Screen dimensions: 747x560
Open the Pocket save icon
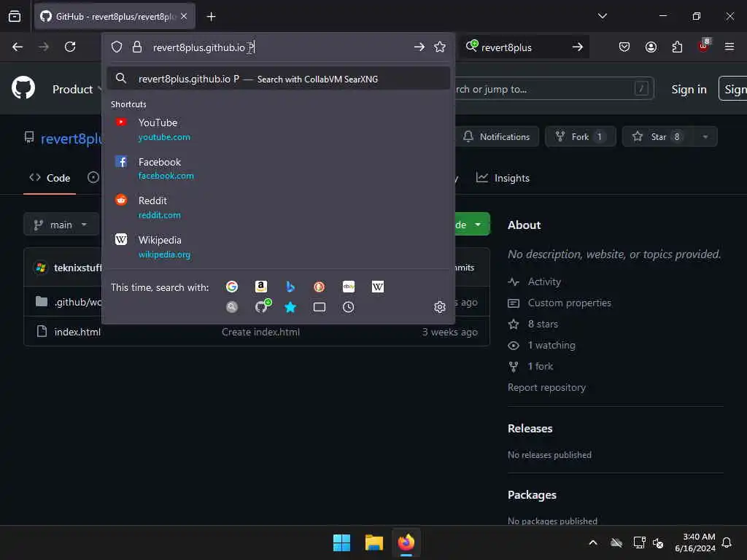(x=624, y=47)
